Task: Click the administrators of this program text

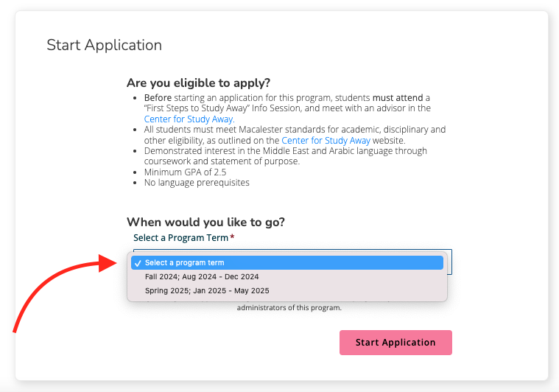Action: [289, 307]
